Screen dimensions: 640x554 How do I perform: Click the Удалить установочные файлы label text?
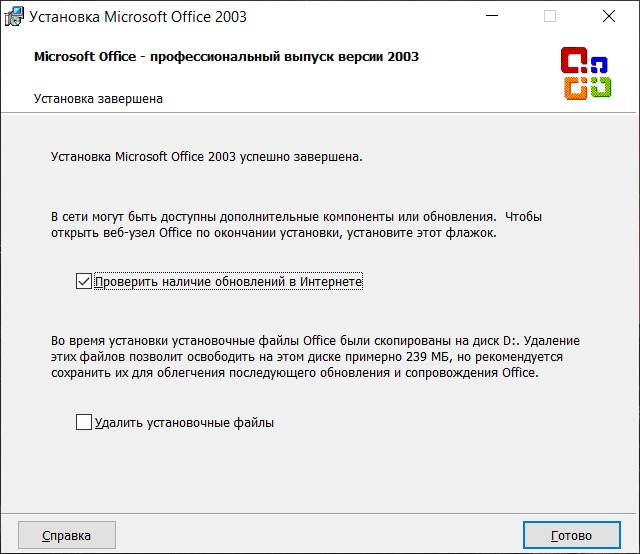point(184,423)
